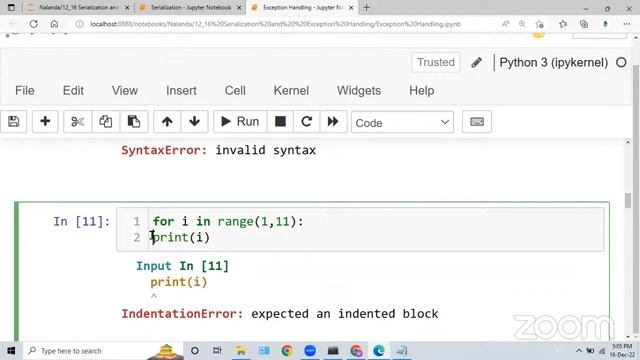
Task: Open the Edit menu
Action: pos(73,91)
